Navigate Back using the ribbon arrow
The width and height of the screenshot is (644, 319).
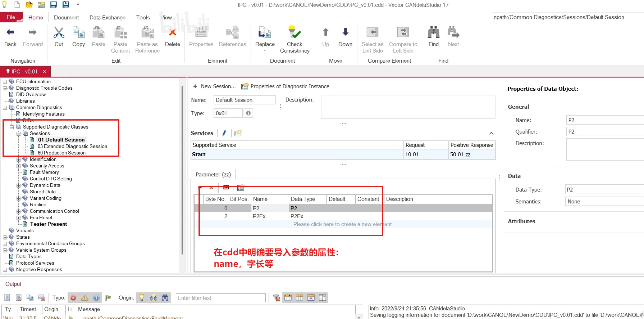tap(10, 37)
